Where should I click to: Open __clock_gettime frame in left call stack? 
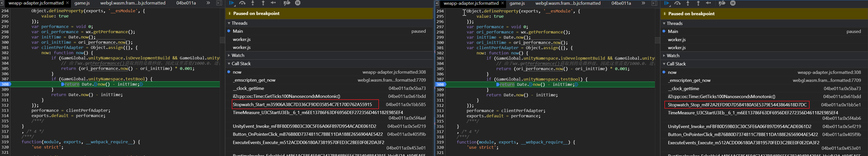click(329, 88)
